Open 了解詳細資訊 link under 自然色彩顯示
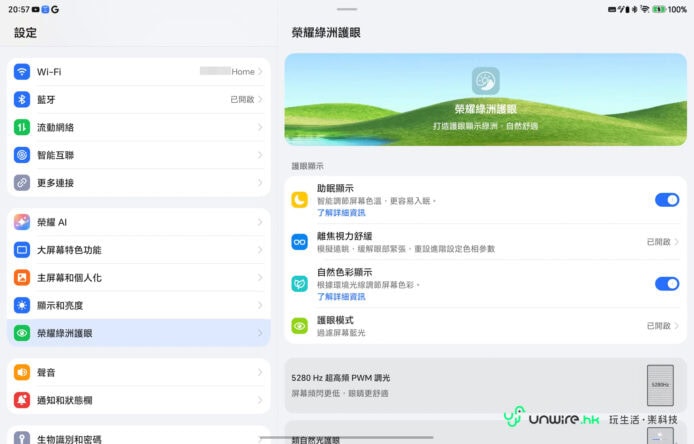The image size is (694, 444). 341,297
